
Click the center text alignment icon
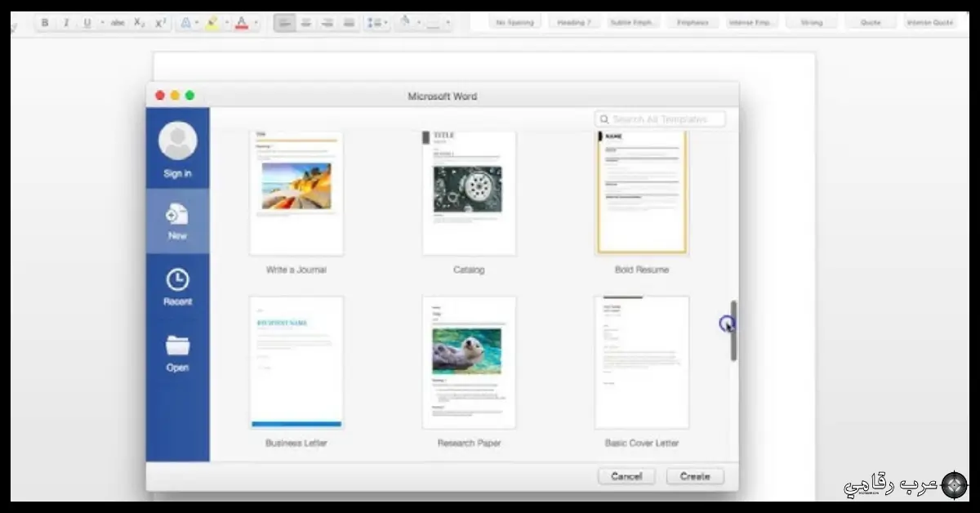(x=305, y=23)
